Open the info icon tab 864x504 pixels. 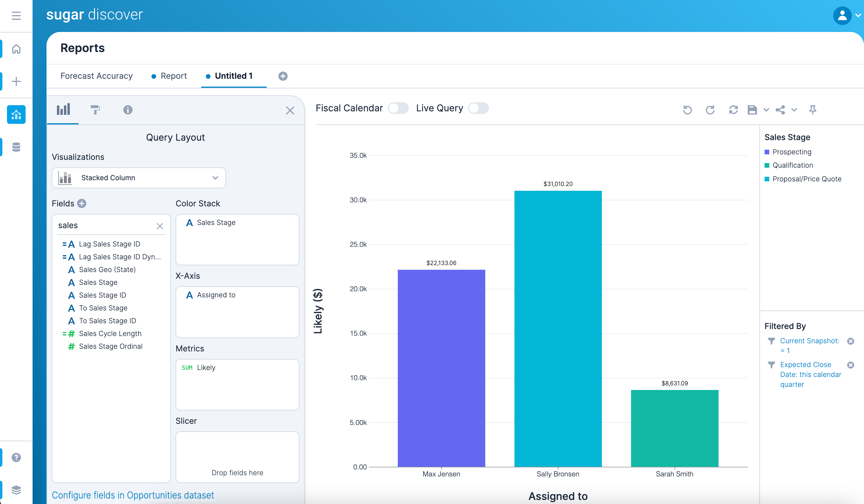click(128, 110)
